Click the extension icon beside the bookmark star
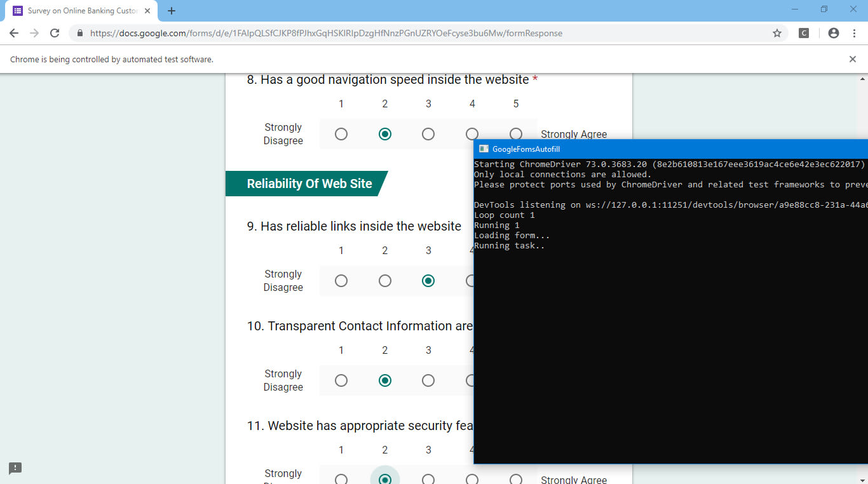 pyautogui.click(x=804, y=33)
